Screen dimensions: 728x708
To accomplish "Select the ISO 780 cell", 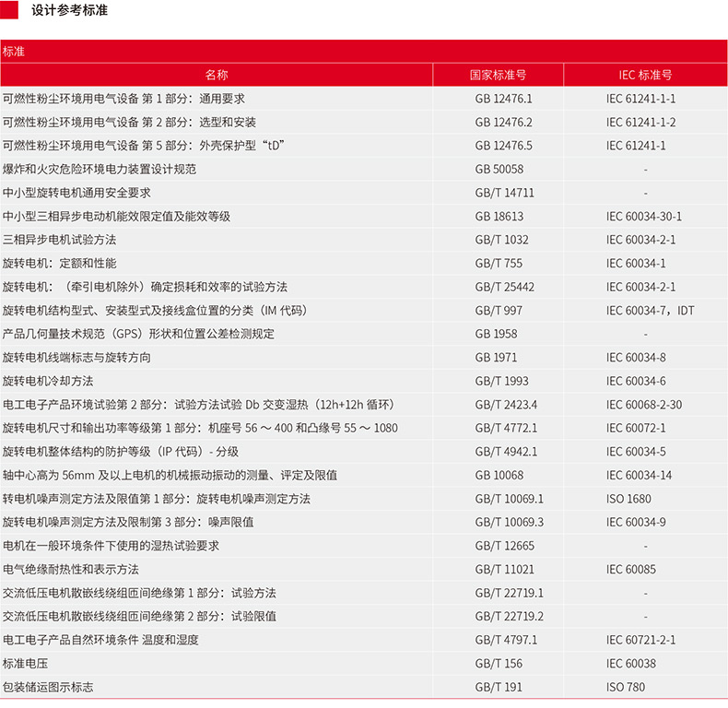I will point(625,687).
